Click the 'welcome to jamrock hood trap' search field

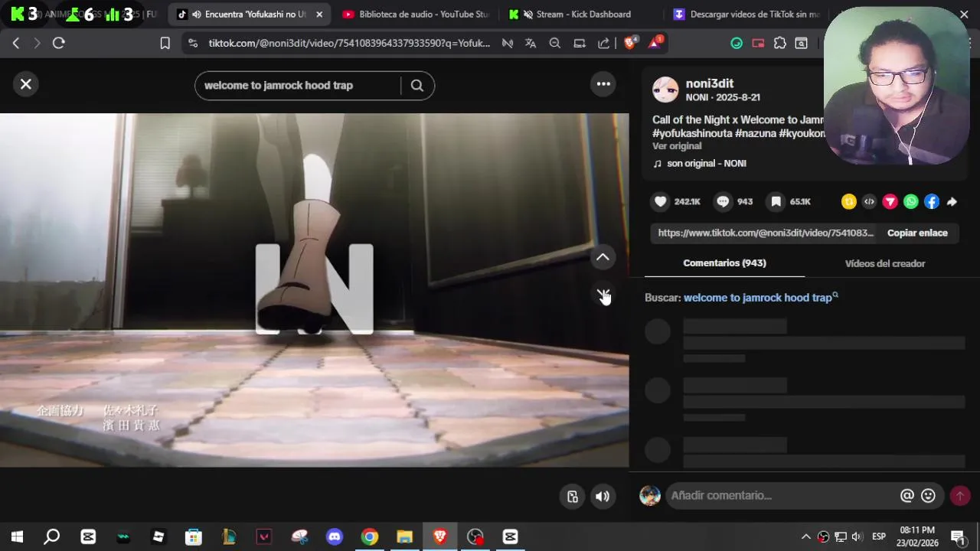coord(299,86)
